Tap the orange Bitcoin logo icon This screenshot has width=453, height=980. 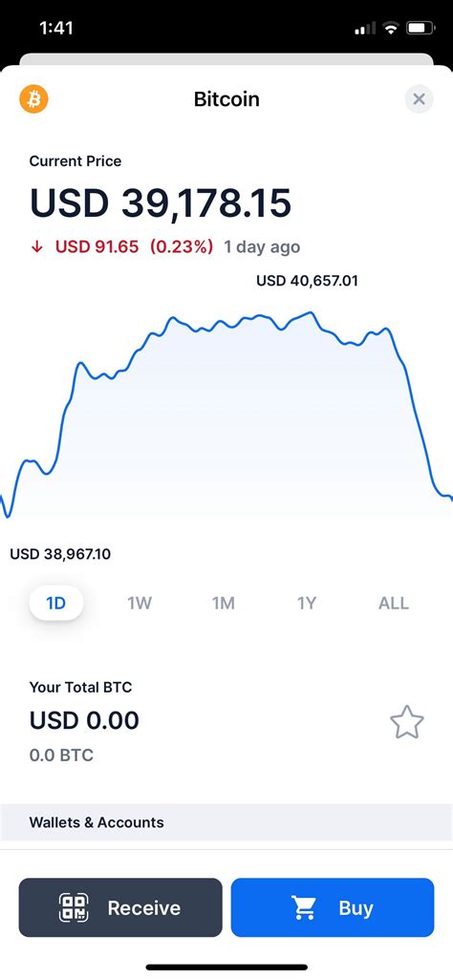pos(33,98)
